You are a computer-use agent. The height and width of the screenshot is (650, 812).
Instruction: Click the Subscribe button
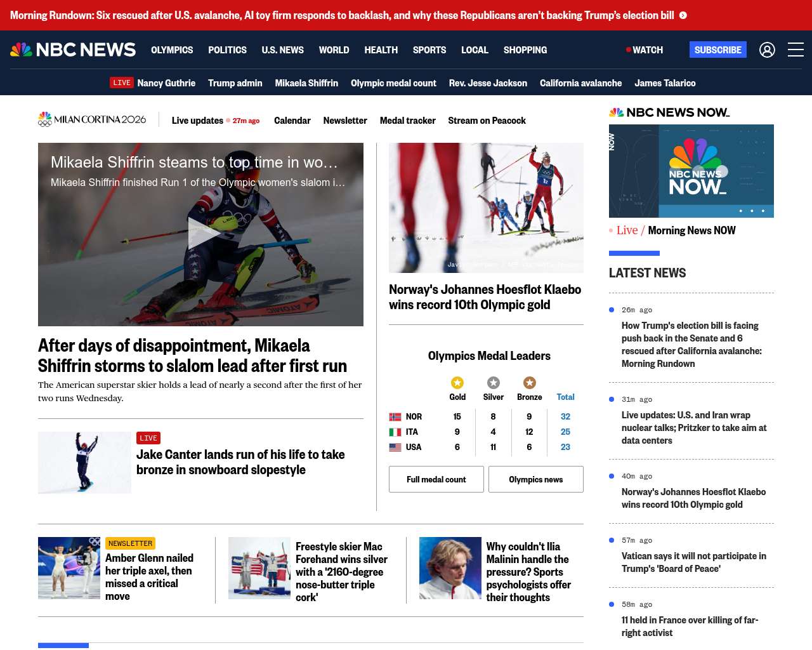click(x=718, y=50)
